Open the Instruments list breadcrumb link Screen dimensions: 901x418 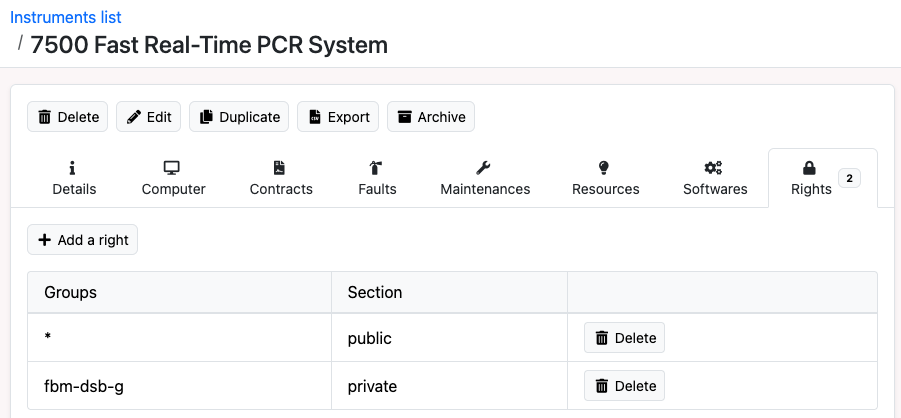66,17
